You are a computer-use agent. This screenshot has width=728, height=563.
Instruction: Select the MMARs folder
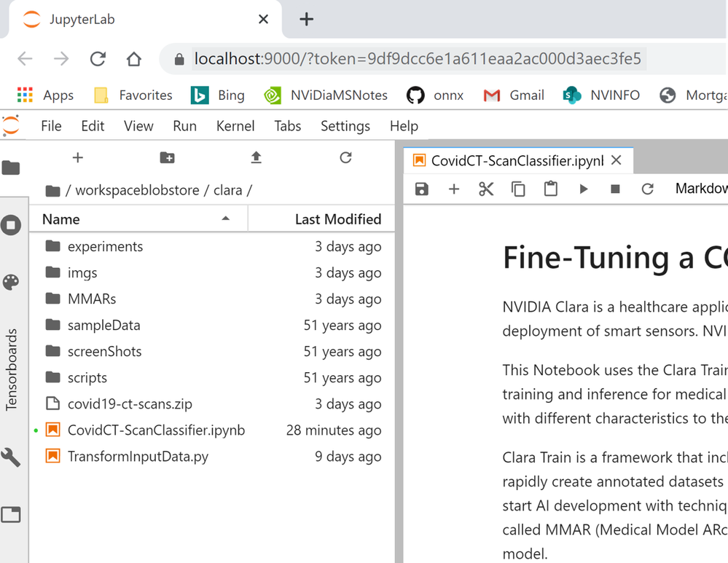click(x=212, y=299)
